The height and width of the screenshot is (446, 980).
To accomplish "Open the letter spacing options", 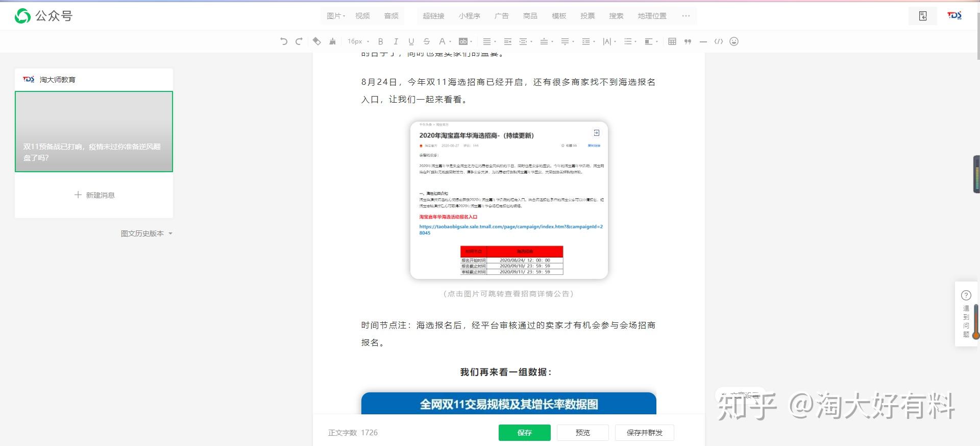I will (x=609, y=41).
